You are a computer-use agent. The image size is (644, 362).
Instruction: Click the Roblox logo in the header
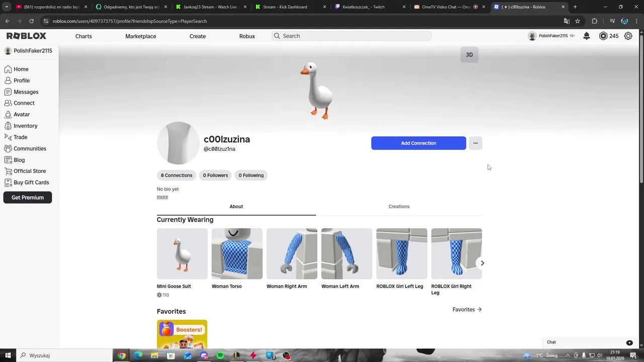[26, 36]
